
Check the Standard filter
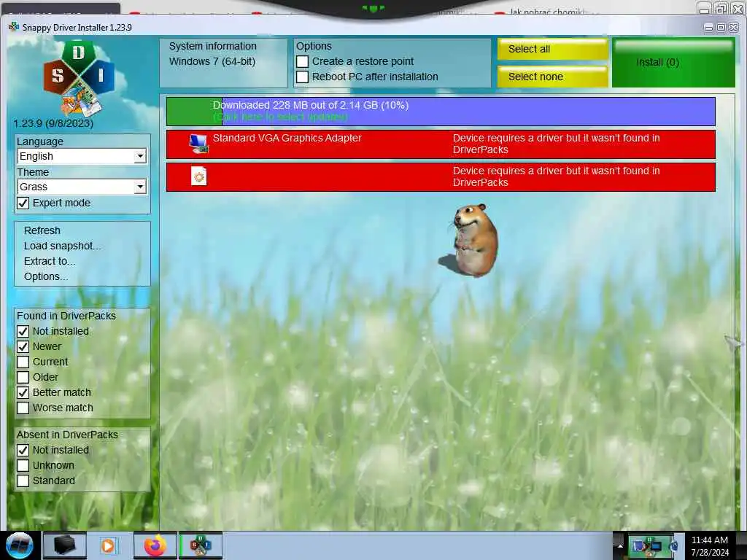point(23,481)
